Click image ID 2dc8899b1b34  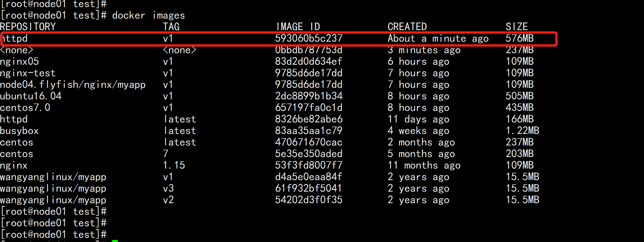coord(309,96)
